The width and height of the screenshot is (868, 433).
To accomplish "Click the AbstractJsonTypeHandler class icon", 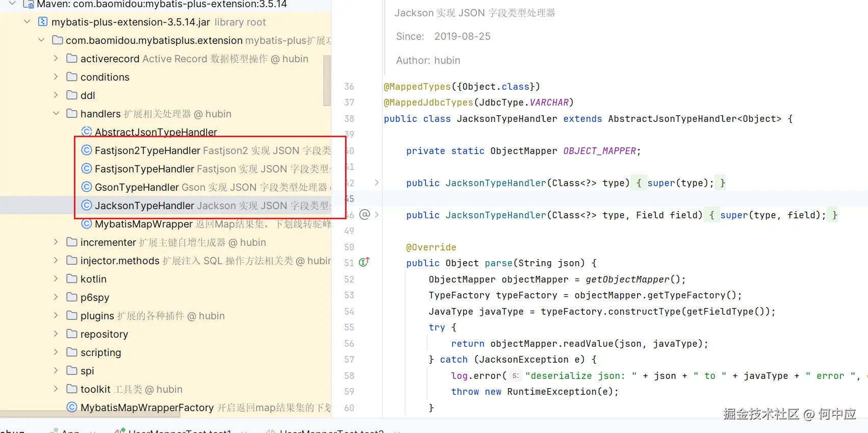I will pos(87,132).
